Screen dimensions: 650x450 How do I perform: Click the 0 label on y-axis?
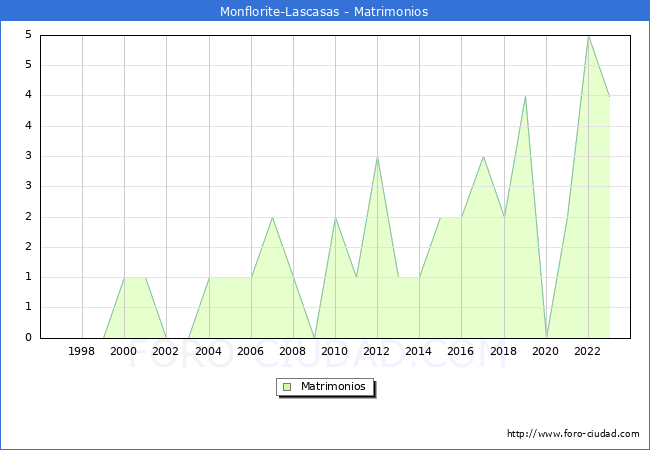(28, 338)
